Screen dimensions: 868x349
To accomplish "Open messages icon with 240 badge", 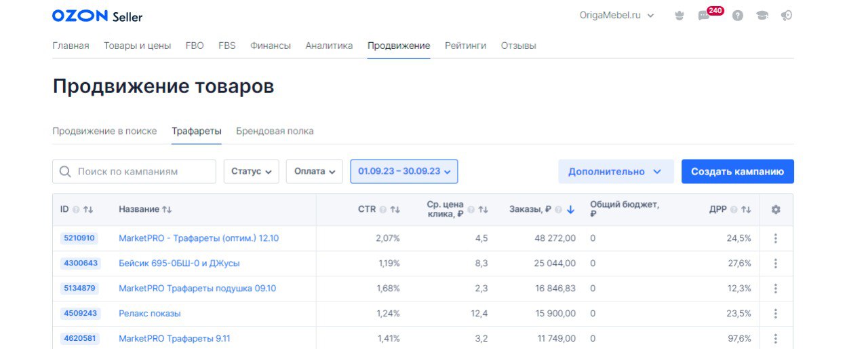I will point(704,16).
